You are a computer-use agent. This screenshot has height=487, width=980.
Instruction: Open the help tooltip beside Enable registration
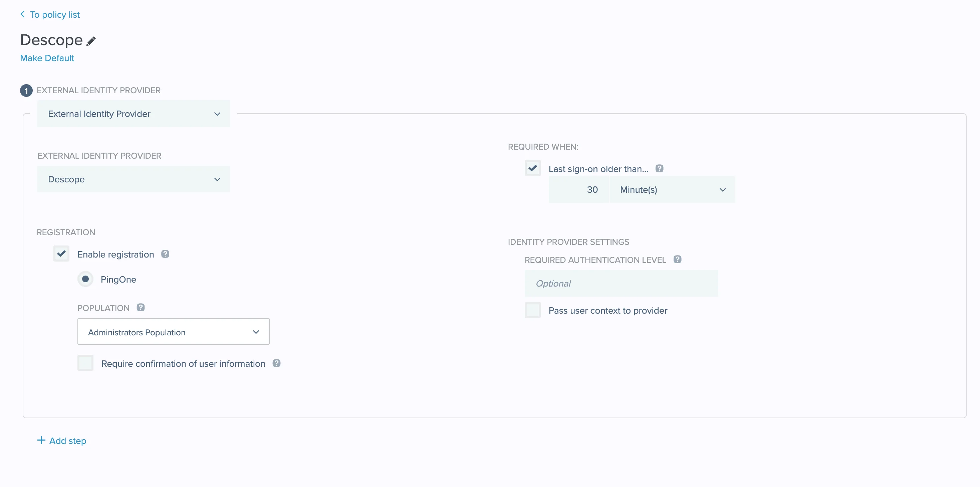point(166,254)
